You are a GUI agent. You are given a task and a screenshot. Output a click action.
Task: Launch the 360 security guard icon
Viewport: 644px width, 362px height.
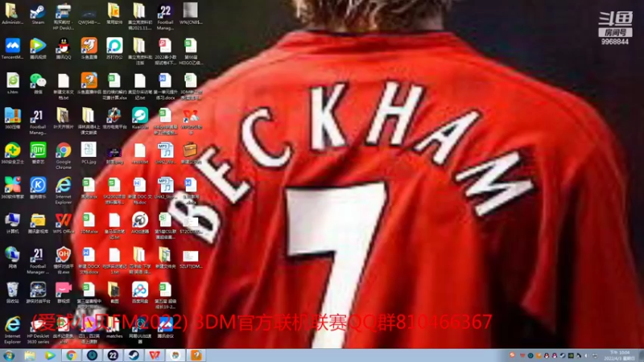tap(12, 153)
